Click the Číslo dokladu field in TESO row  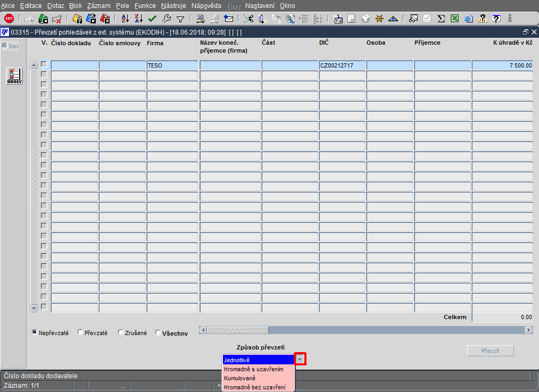tap(74, 65)
